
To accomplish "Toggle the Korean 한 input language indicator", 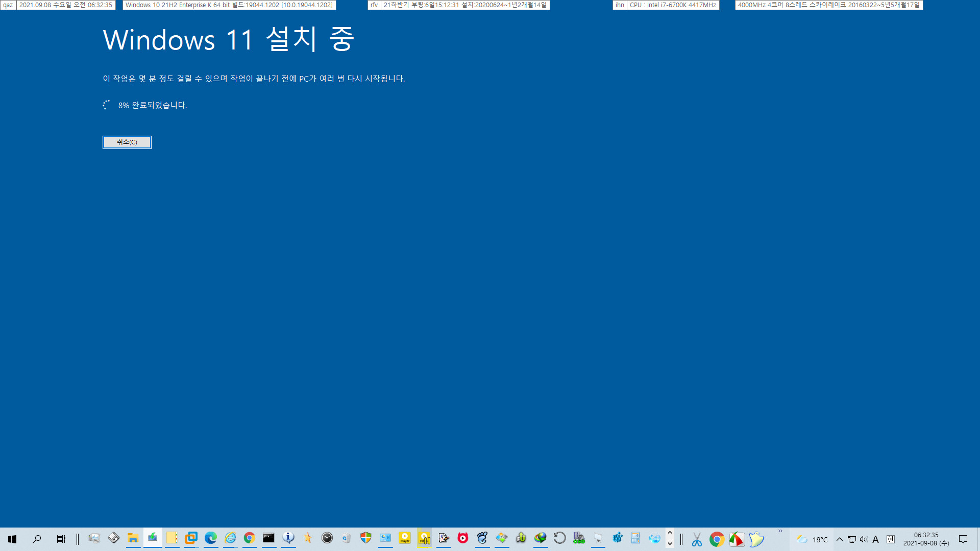I will click(891, 539).
